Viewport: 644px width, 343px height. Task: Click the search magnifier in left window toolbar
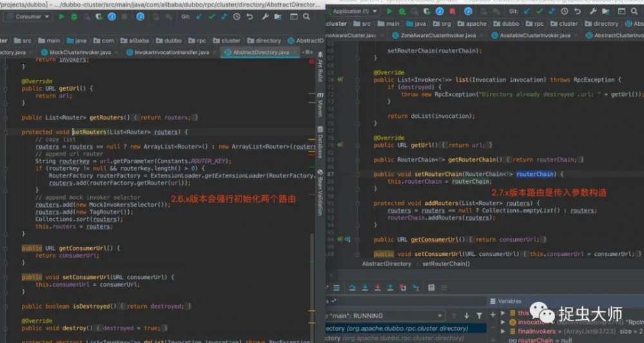coord(307,17)
